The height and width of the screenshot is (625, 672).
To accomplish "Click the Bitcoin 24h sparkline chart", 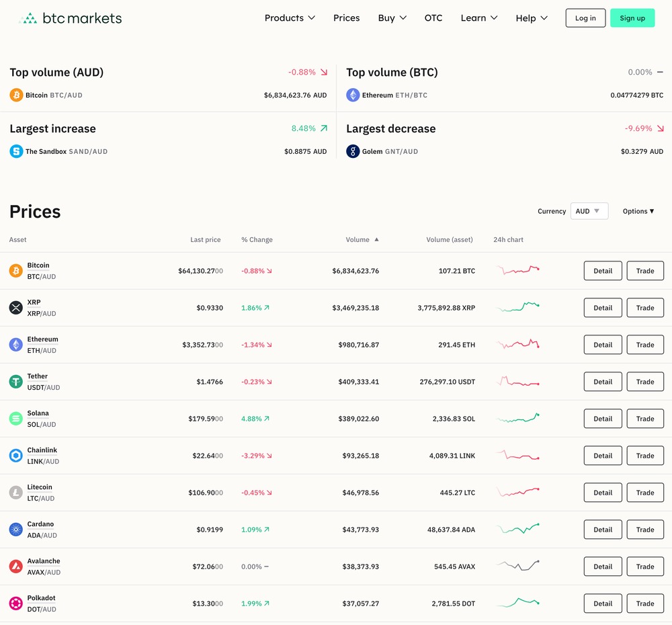I will pos(517,270).
